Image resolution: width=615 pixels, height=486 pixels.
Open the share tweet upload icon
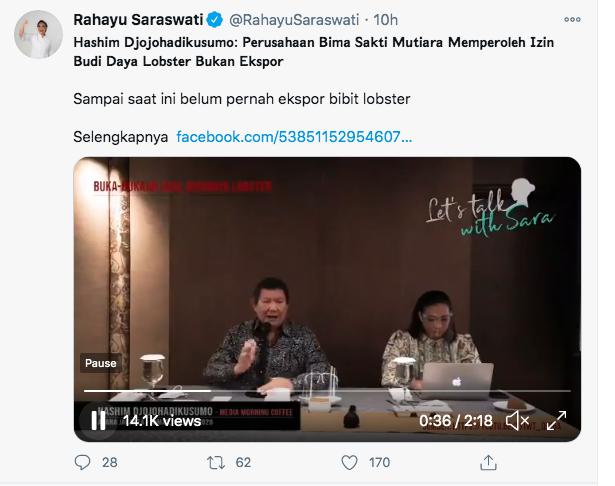click(488, 462)
